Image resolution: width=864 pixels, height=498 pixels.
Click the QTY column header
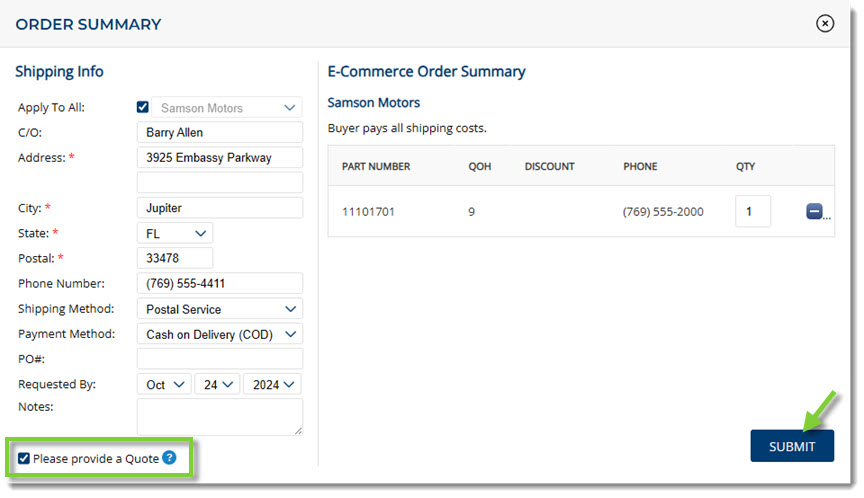pos(746,166)
